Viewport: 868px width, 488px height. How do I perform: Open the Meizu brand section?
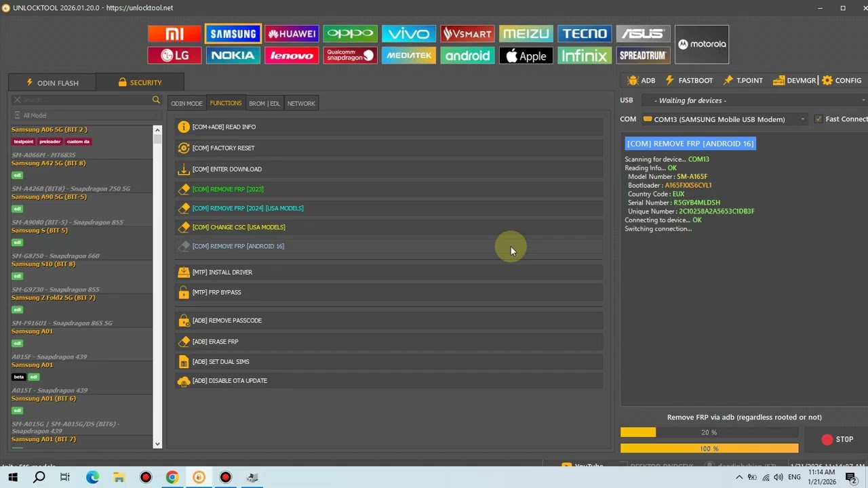[526, 34]
